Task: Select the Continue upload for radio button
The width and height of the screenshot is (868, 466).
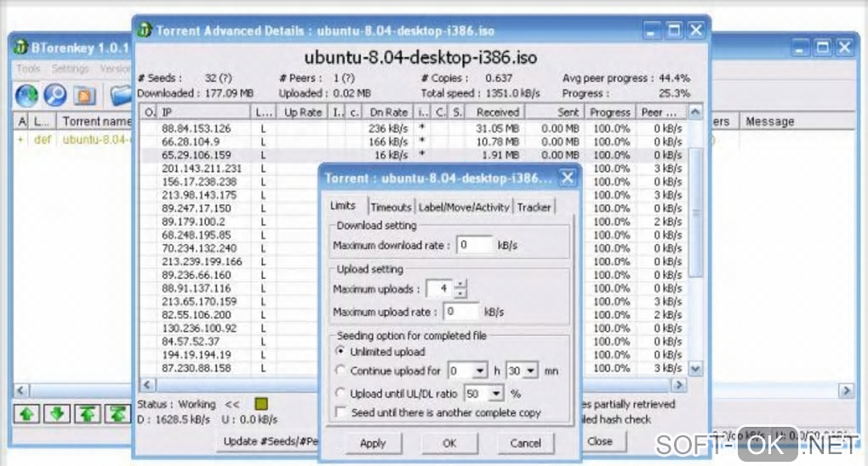Action: coord(340,370)
